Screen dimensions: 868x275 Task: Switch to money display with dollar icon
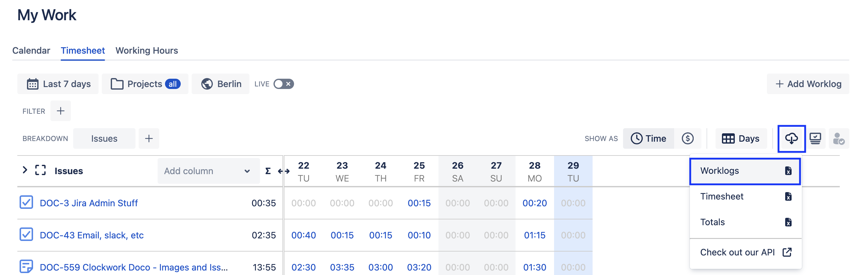pyautogui.click(x=687, y=138)
